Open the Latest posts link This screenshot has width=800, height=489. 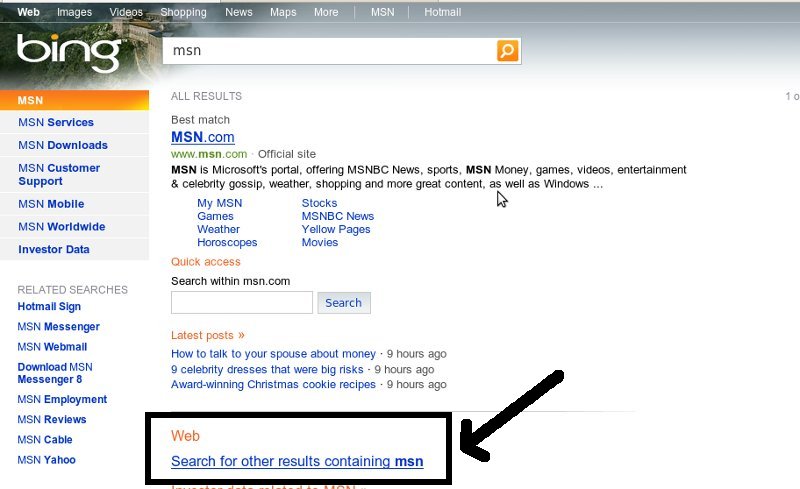pyautogui.click(x=208, y=335)
